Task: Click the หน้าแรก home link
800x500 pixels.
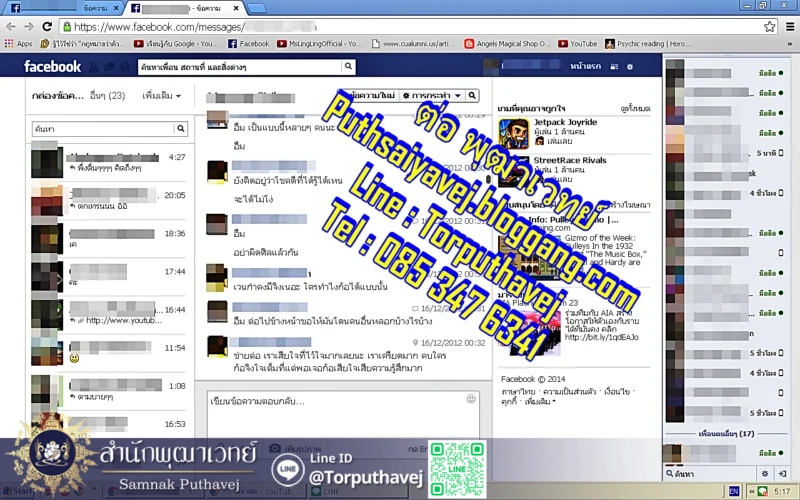Action: point(584,66)
